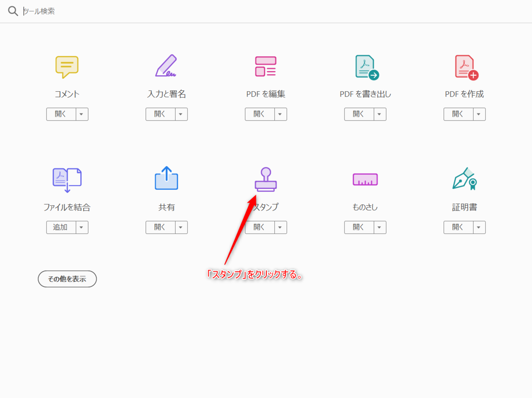This screenshot has height=398, width=532.
Task: Click the magnifier search icon
Action: [13, 11]
